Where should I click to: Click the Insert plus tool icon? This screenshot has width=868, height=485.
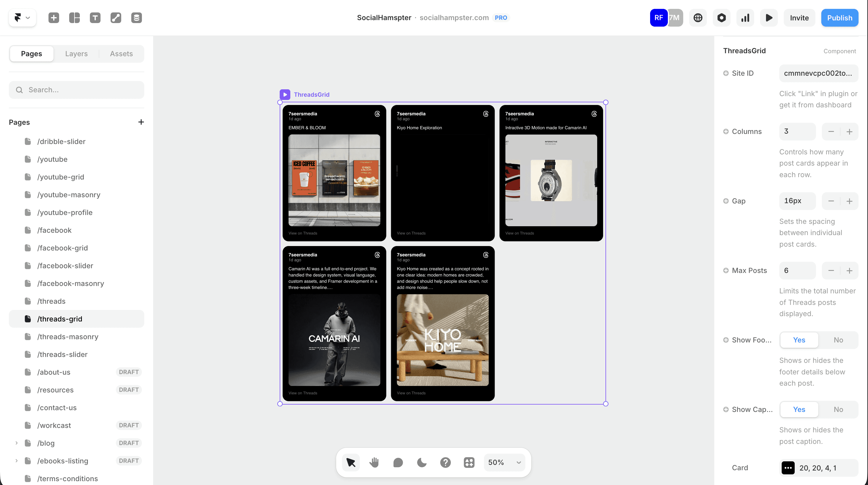click(x=54, y=18)
